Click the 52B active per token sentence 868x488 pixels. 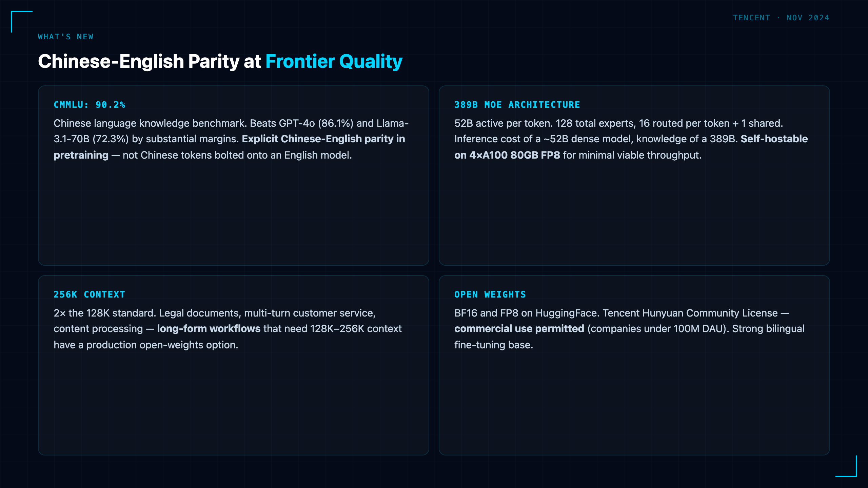504,123
